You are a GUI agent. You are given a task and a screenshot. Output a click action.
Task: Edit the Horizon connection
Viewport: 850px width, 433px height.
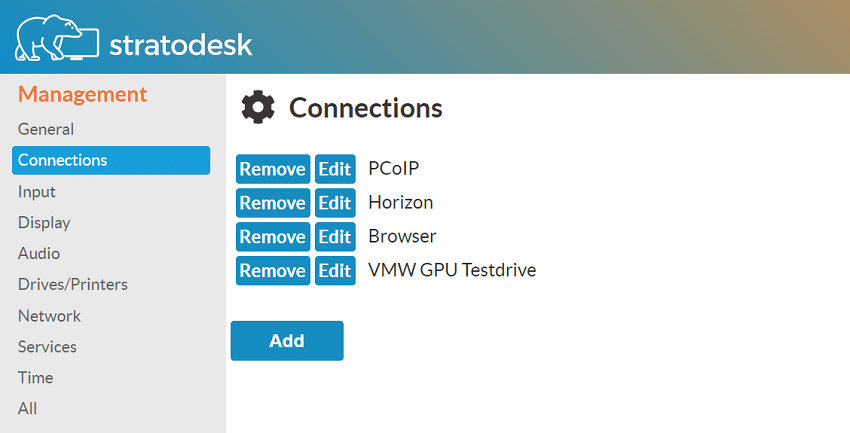(335, 203)
